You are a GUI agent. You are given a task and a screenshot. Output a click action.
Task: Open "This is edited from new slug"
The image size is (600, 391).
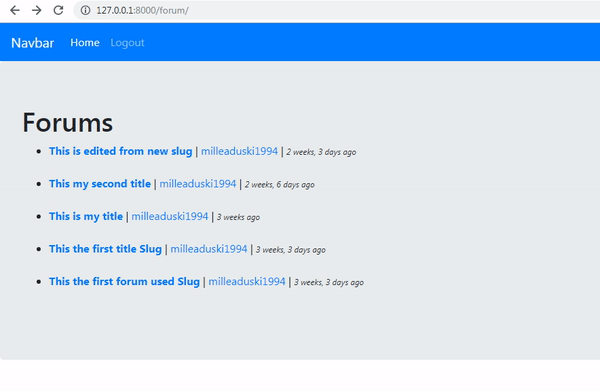click(x=121, y=151)
